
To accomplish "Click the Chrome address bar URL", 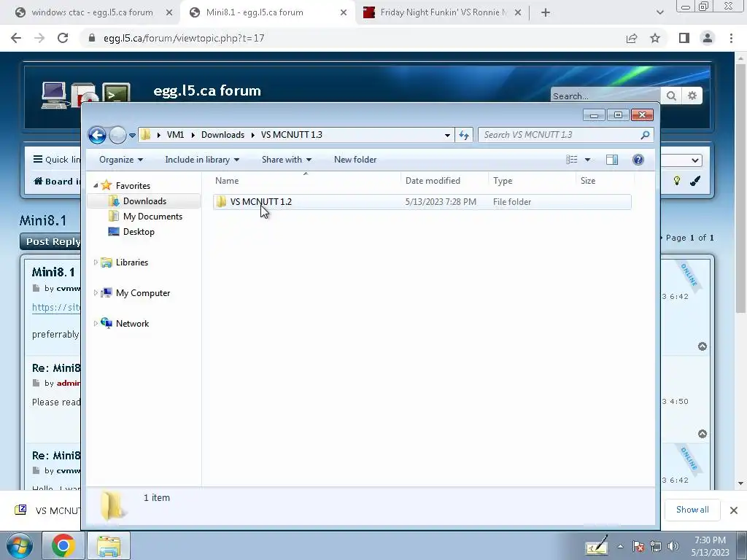I will point(184,38).
